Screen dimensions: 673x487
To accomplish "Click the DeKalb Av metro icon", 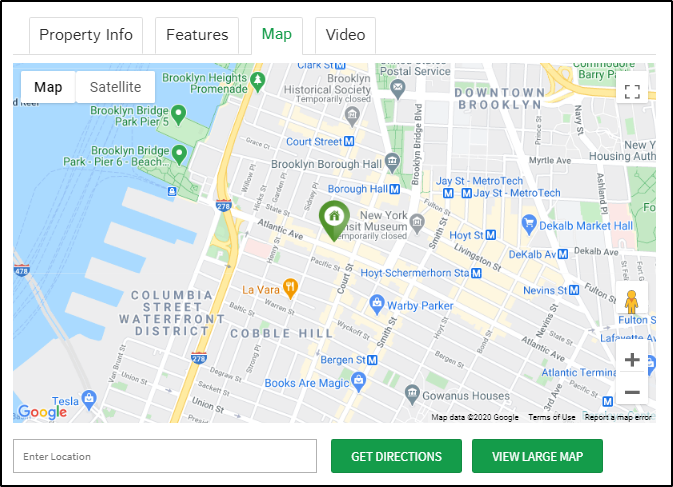I will coord(563,254).
